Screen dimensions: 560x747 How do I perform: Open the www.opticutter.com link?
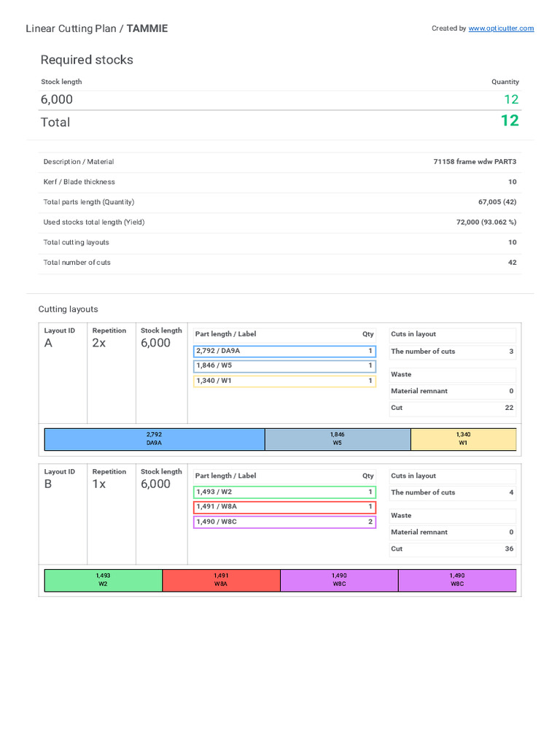[x=501, y=28]
